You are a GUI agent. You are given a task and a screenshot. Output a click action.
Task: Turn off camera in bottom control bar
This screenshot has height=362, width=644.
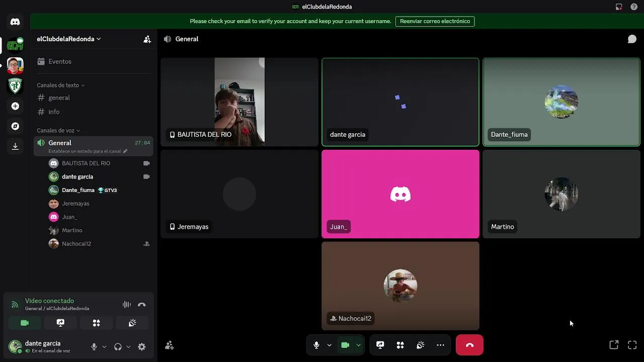(345, 345)
